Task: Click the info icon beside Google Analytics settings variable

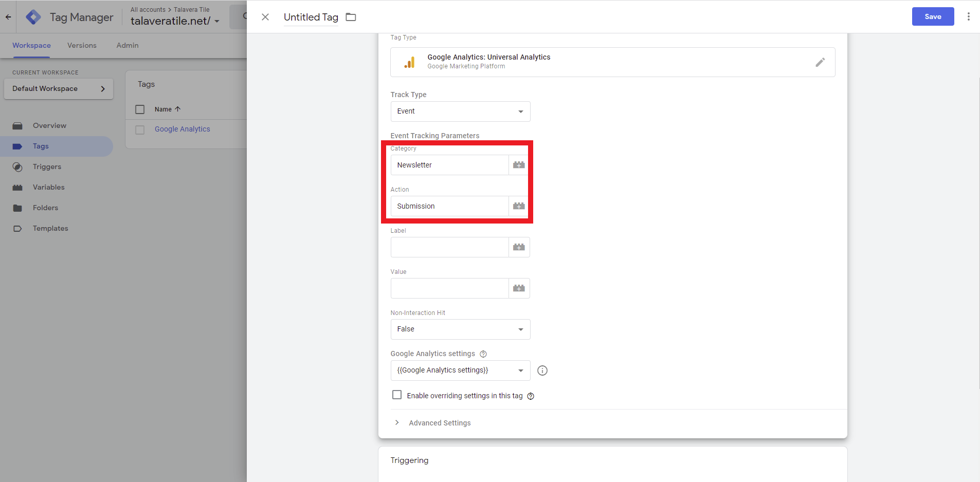Action: [x=542, y=370]
